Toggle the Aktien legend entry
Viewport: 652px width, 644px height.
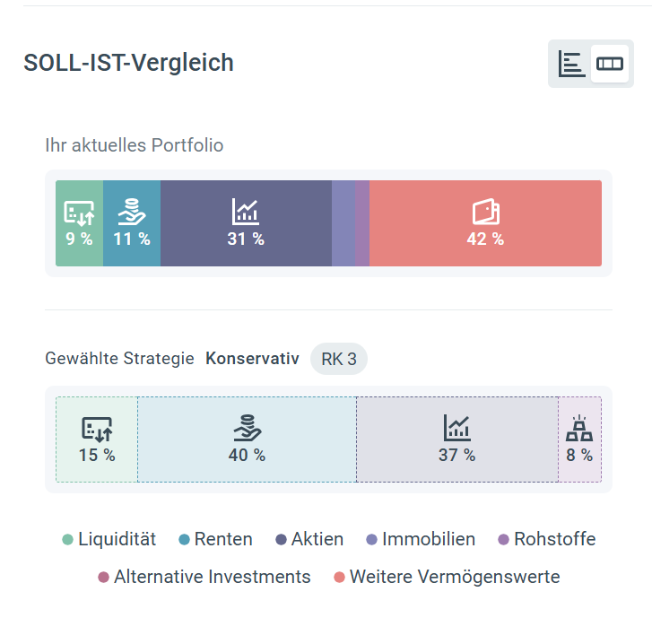tap(309, 539)
